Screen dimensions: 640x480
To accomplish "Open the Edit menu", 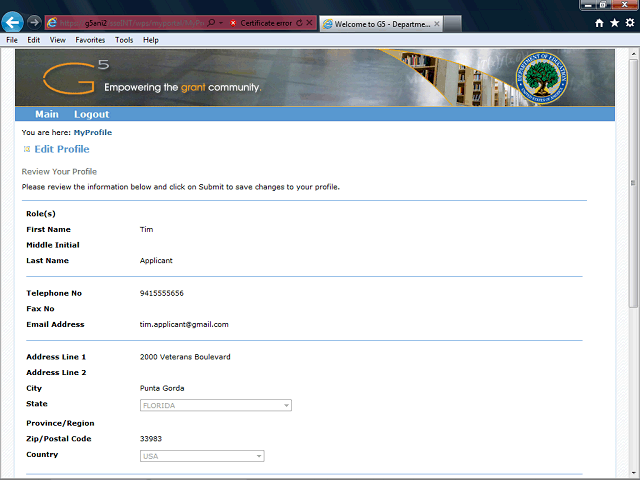I will coord(33,40).
